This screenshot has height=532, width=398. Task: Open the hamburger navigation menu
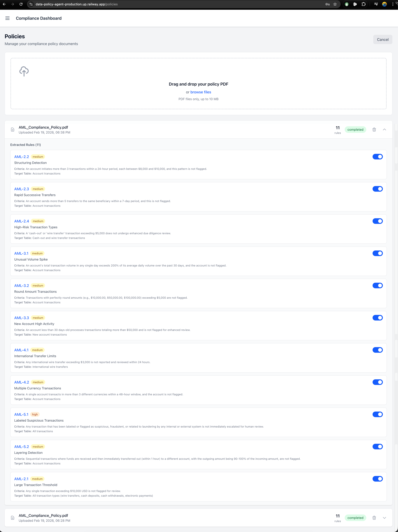click(x=7, y=18)
